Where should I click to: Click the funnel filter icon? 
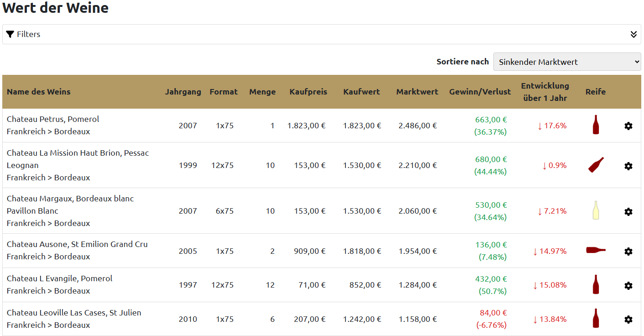10,34
